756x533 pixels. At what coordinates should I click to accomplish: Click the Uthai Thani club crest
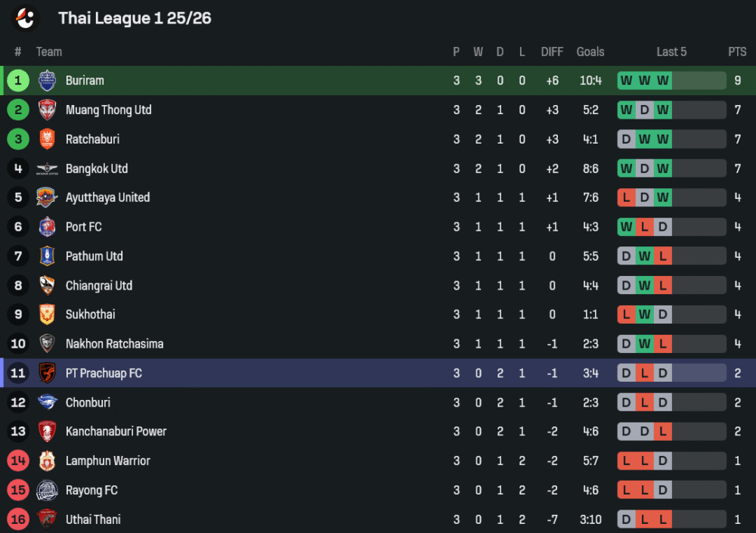tap(47, 519)
